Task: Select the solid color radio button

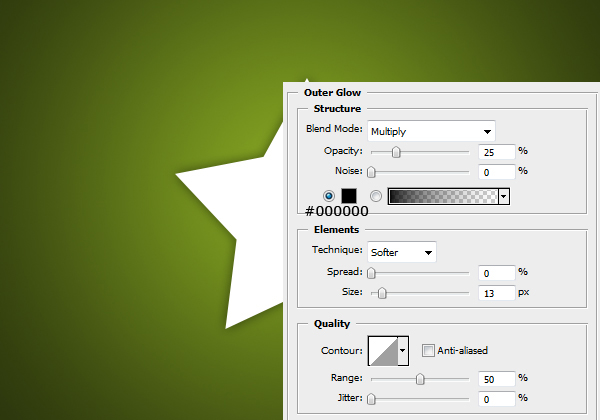Action: point(329,196)
